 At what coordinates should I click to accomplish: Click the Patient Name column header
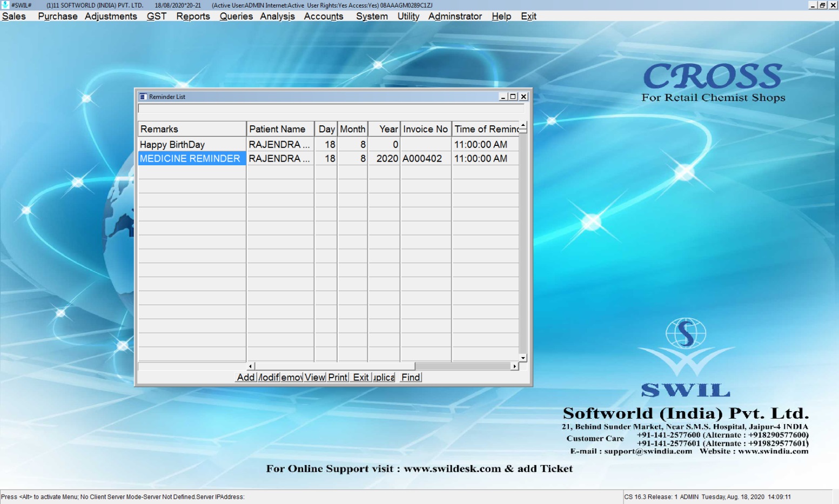pyautogui.click(x=280, y=129)
